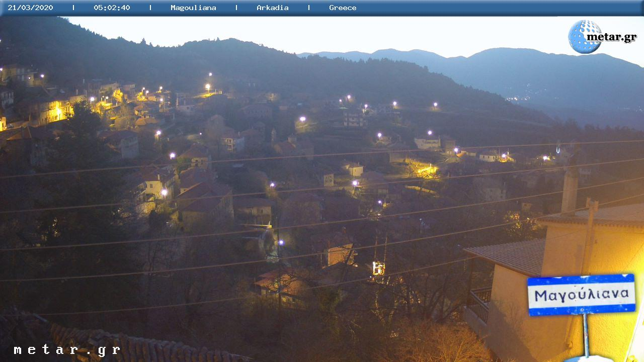
Task: Click the Magouliana label in header
Action: tap(193, 8)
